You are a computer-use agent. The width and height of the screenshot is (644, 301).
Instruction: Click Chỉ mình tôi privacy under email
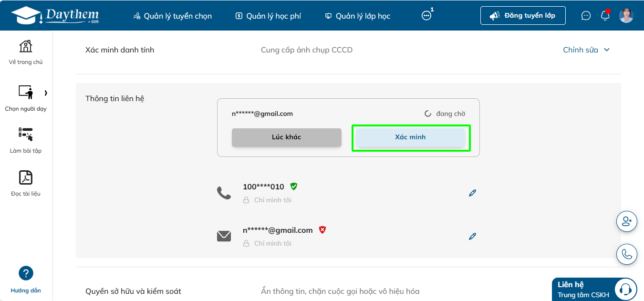(268, 243)
